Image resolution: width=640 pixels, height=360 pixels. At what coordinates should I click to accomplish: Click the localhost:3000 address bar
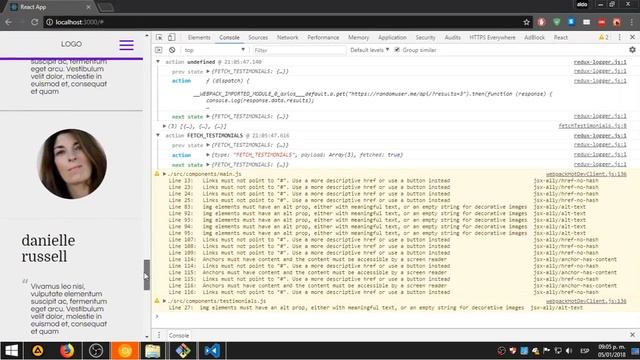(x=282, y=22)
